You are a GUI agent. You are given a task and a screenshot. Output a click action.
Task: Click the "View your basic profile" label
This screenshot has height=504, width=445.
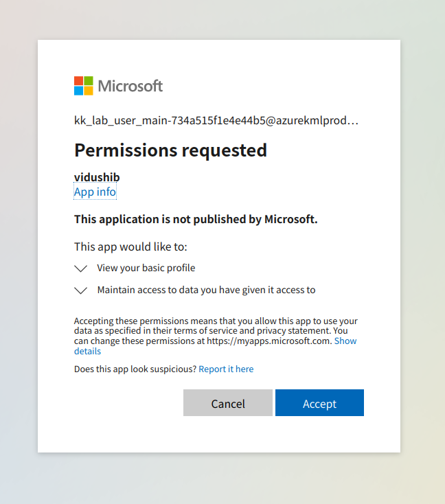(146, 268)
